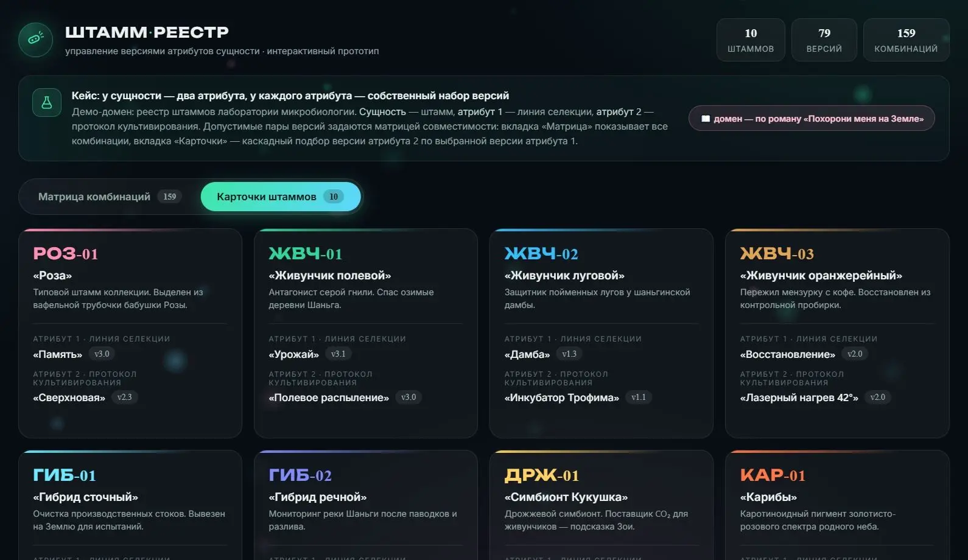
Task: Select the «Восстановление» selection line value
Action: (788, 354)
